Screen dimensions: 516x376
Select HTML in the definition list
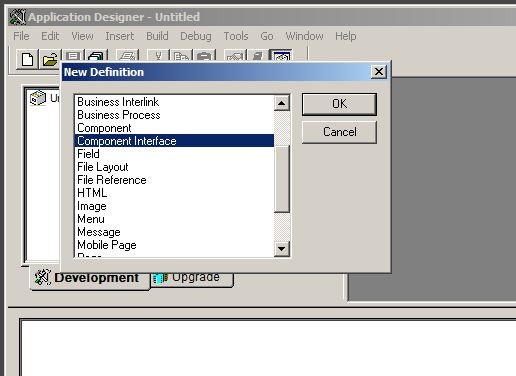point(174,193)
